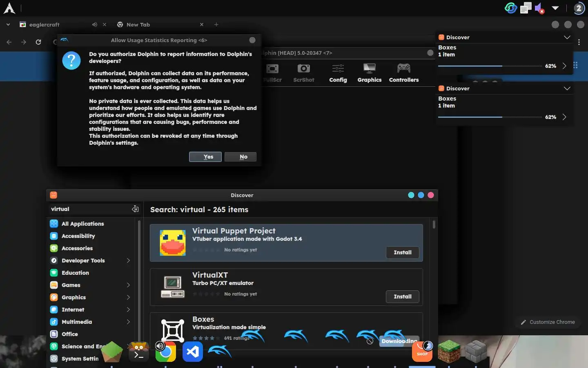This screenshot has height=368, width=588.
Task: Open Chrome's three-dot menu
Action: [579, 42]
